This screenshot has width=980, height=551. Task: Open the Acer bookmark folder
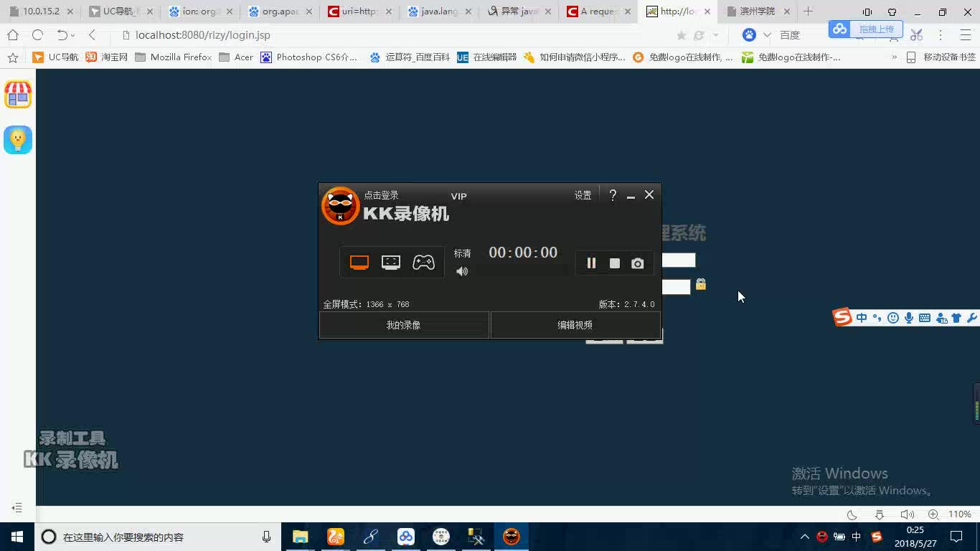pyautogui.click(x=236, y=57)
